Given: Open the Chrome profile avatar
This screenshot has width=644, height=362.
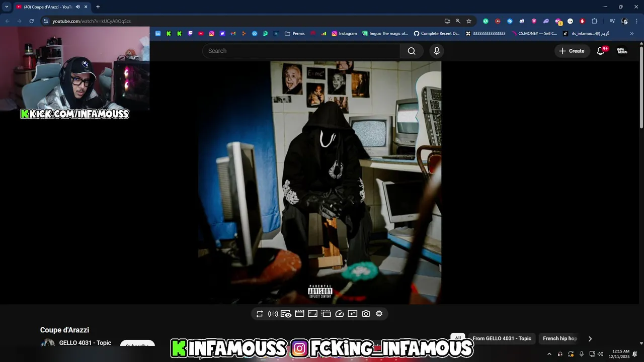Looking at the screenshot, I should pos(624,21).
